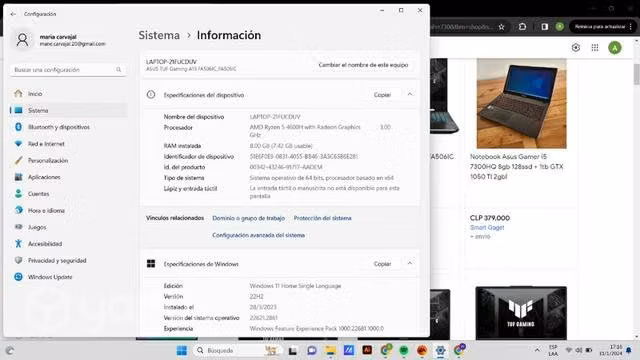The image size is (640, 360).
Task: Open Notebook Asus Gamer I5 7300HQ listing title
Action: tap(517, 167)
